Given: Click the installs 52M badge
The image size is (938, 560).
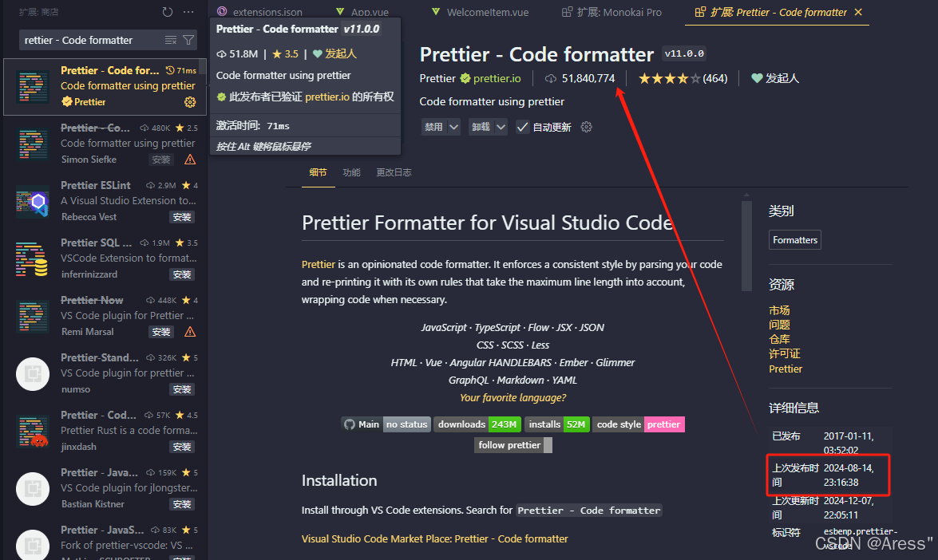Looking at the screenshot, I should click(x=557, y=424).
